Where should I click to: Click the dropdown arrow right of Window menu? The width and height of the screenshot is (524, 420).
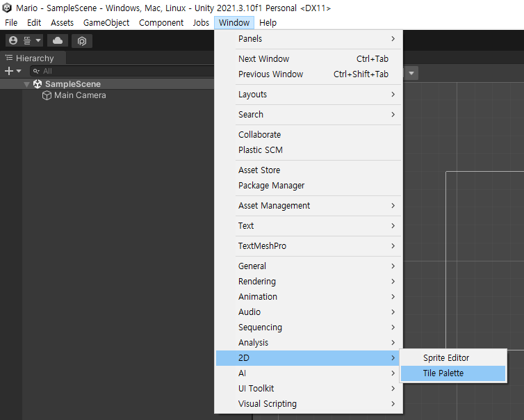click(411, 73)
